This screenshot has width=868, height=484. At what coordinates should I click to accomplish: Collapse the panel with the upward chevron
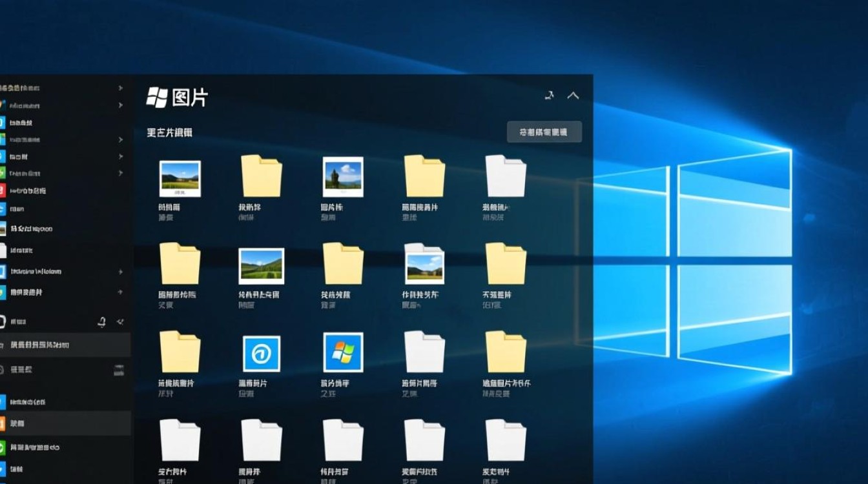click(573, 95)
